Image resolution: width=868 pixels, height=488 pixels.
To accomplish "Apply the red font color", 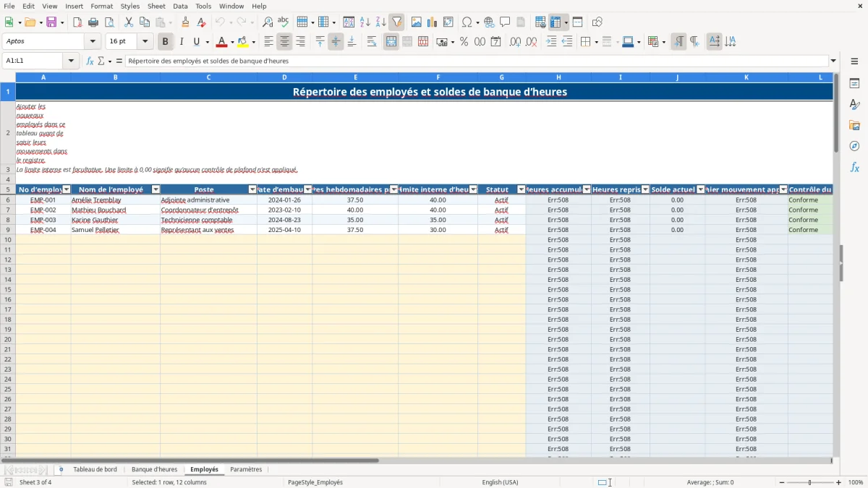I will (x=222, y=42).
